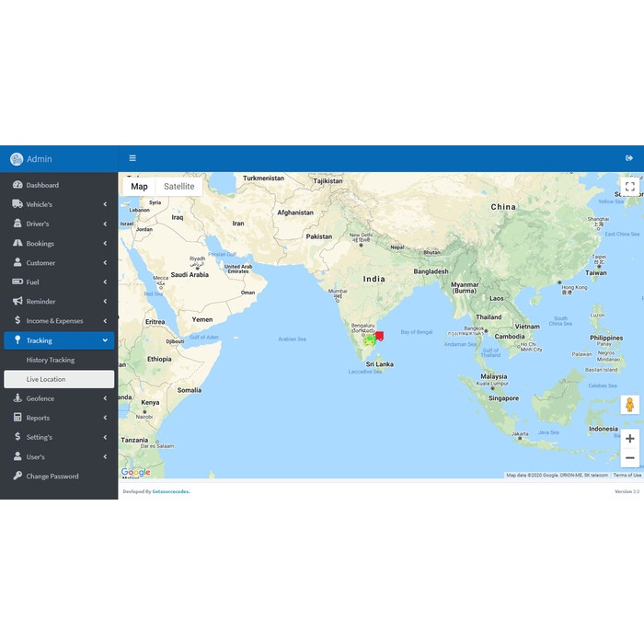Open the Dashboard from sidebar

coord(42,185)
